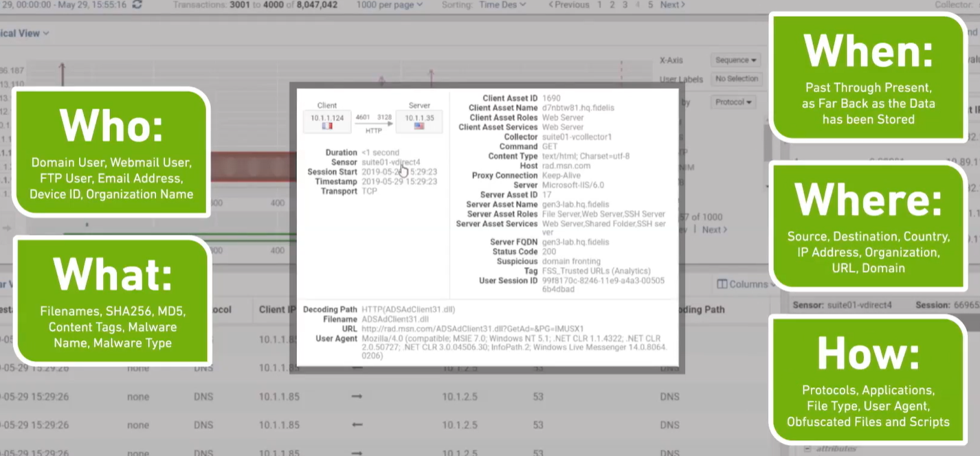Screen dimensions: 980x456
Task: Jump to transactions page 5
Action: (650, 5)
